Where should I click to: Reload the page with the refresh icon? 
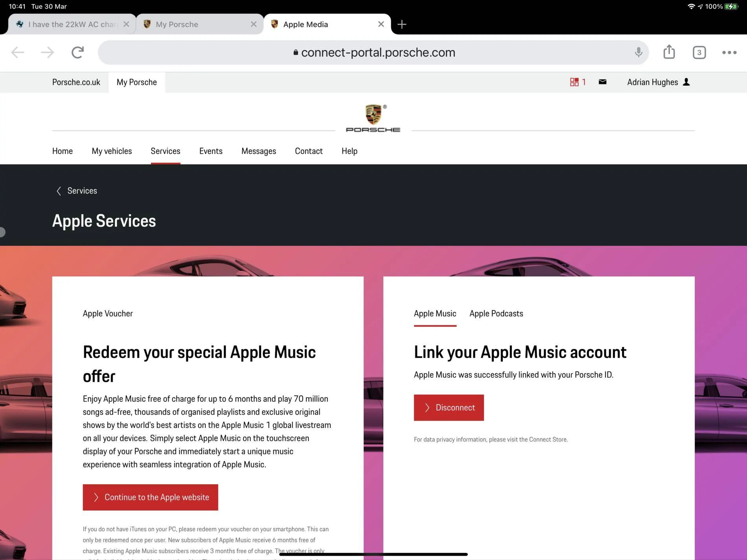78,52
